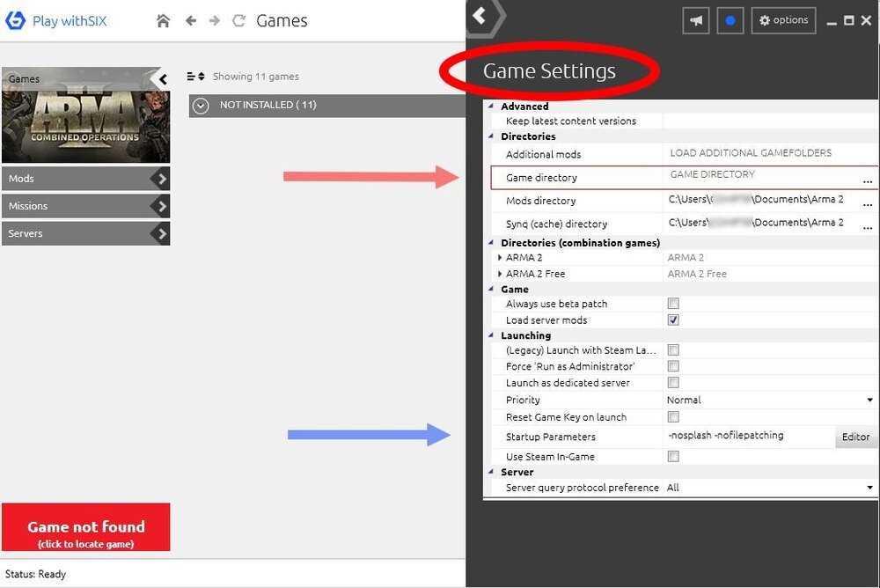Collapse the Directories settings category
Screen dimensions: 880x588
pyautogui.click(x=491, y=136)
